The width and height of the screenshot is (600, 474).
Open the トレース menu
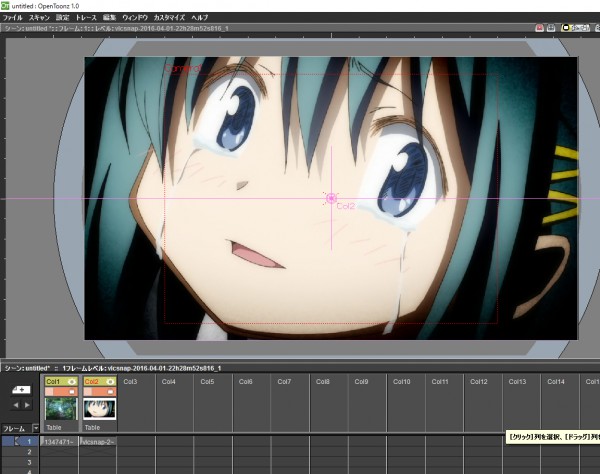[86, 18]
